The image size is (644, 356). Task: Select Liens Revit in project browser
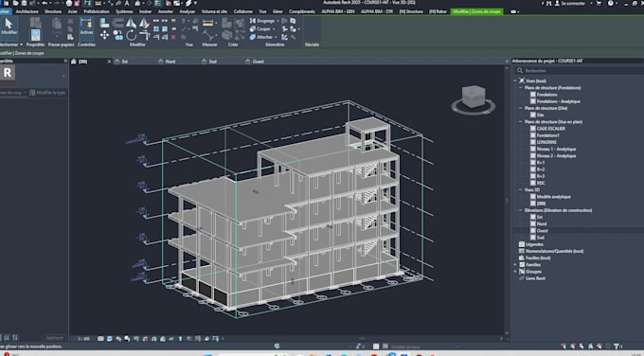click(535, 278)
